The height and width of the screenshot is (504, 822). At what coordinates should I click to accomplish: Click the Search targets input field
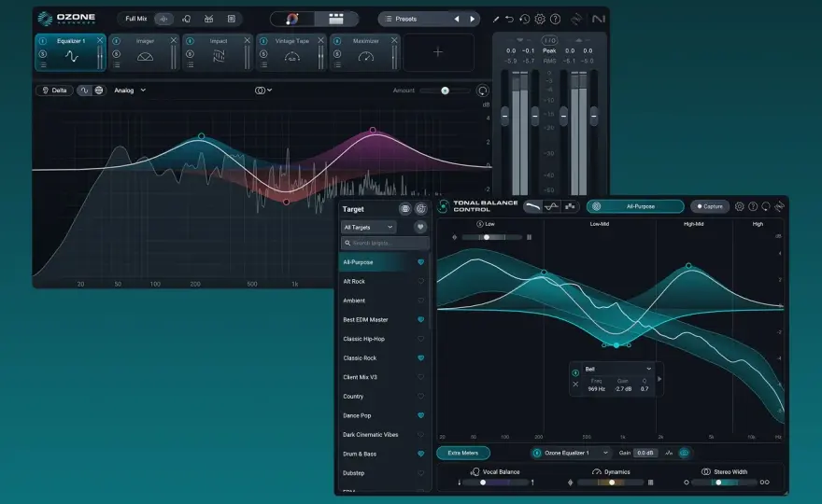pos(385,243)
